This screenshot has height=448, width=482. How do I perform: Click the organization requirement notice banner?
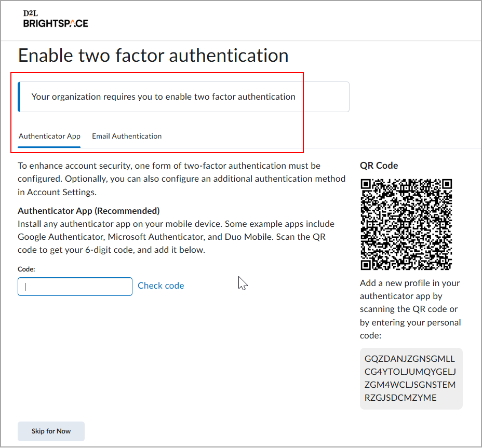183,97
